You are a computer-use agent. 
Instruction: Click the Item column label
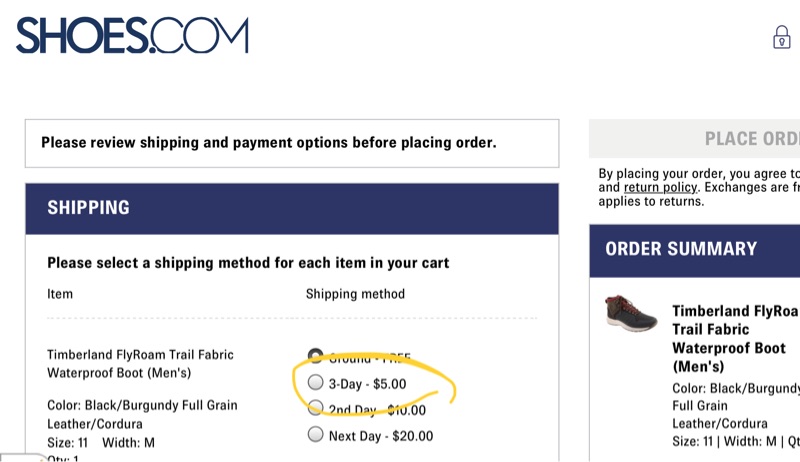click(60, 294)
